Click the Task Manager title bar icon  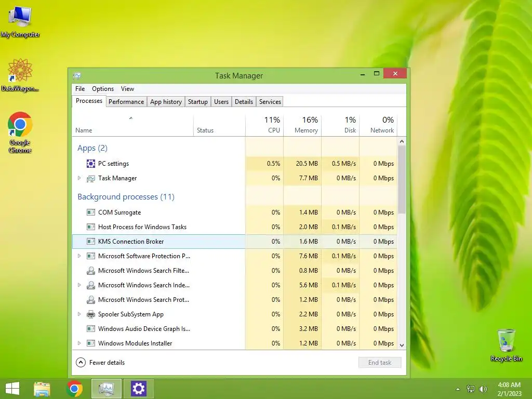click(77, 76)
